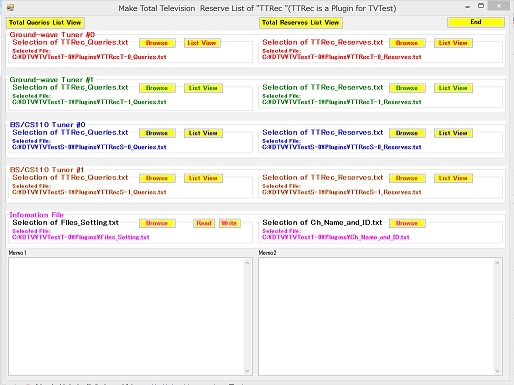This screenshot has width=514, height=385.
Task: Close the TTRec Reserve List window
Action: click(499, 6)
